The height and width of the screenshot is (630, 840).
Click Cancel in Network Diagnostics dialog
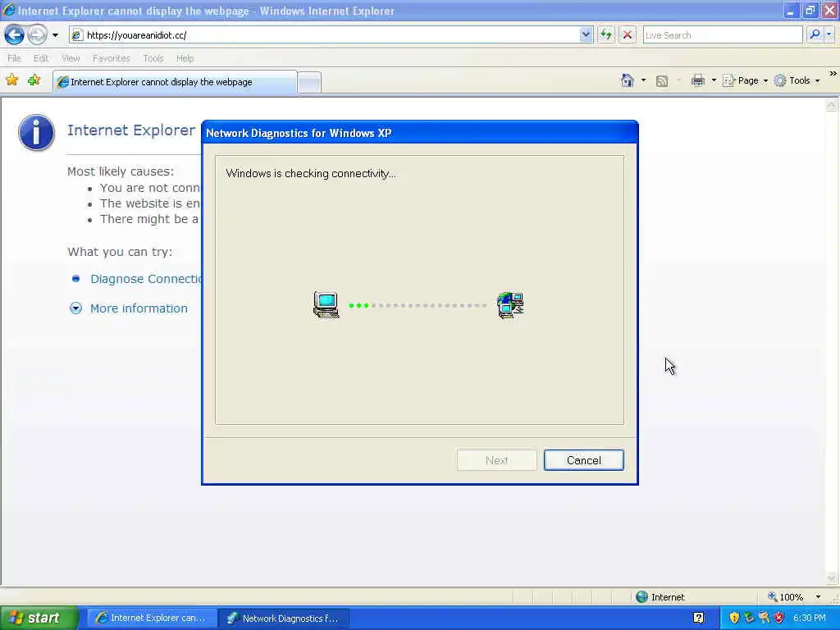click(584, 461)
